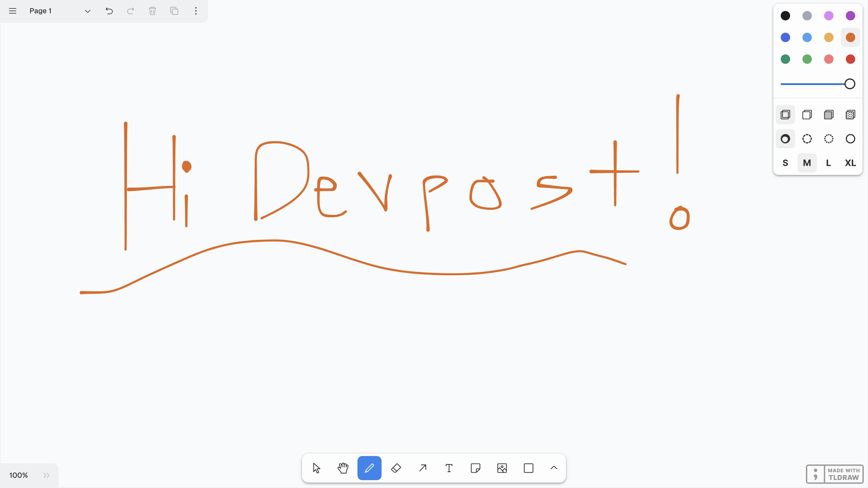
Task: Select the Hand pan tool
Action: (x=343, y=468)
